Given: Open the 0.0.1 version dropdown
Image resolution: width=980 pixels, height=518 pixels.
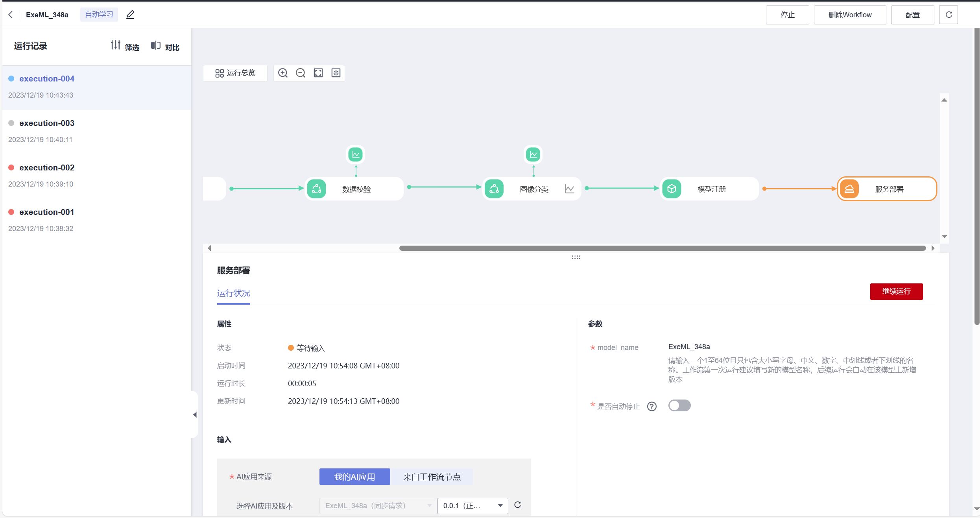Looking at the screenshot, I should pyautogui.click(x=472, y=506).
